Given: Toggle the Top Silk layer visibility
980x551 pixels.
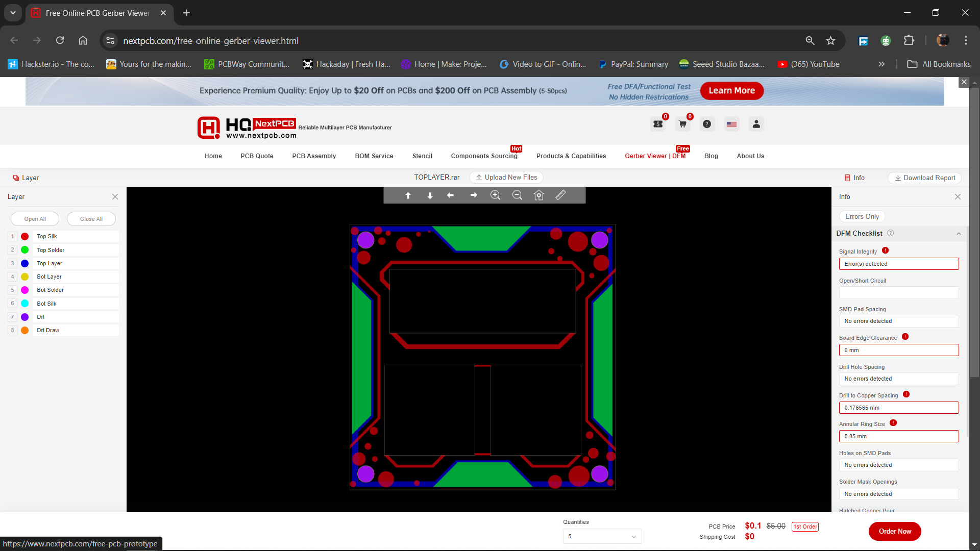Looking at the screenshot, I should point(24,237).
